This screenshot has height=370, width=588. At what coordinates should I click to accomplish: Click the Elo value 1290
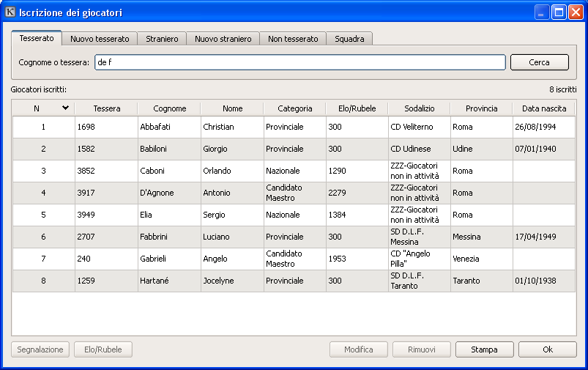click(337, 171)
